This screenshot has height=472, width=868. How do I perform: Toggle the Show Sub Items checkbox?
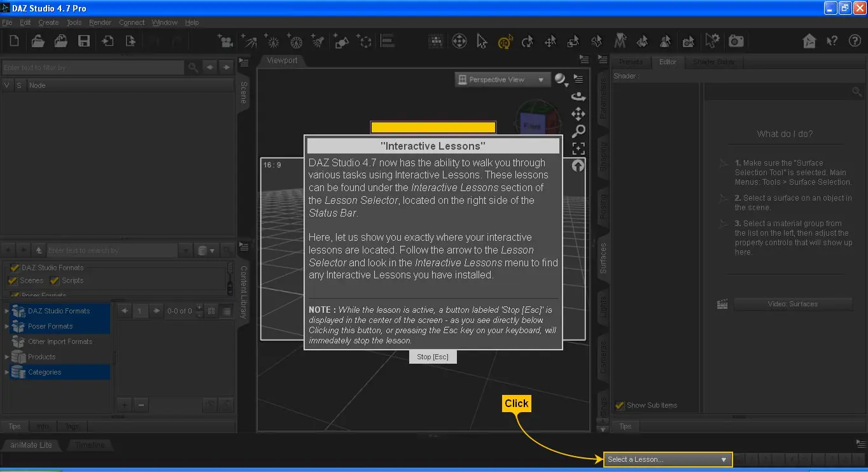(619, 406)
